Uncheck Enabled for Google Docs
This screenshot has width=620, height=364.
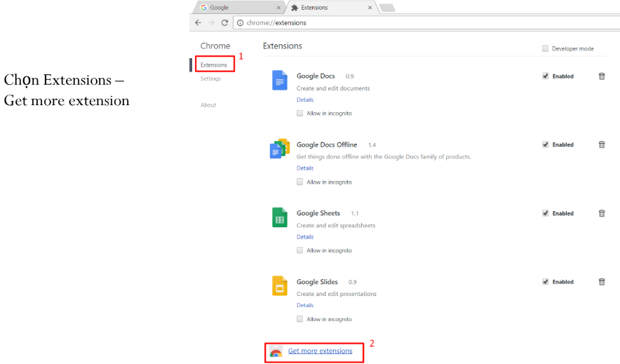(545, 76)
